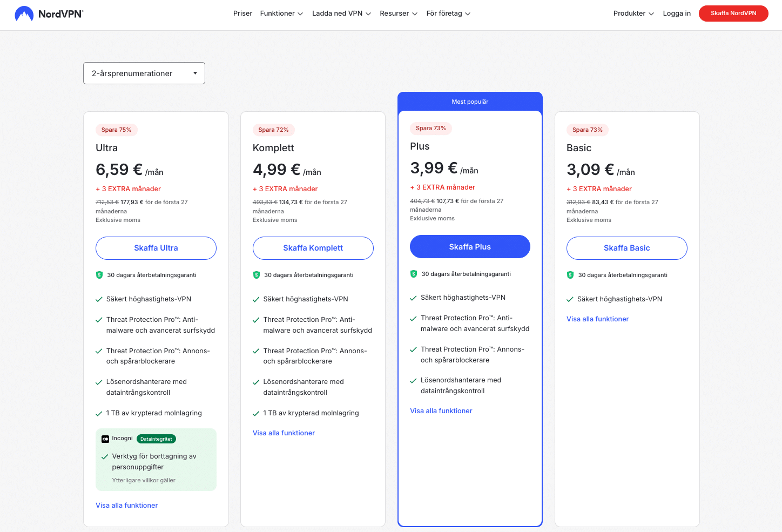Click the Spara 73% badge on Plus
This screenshot has height=532, width=782.
coord(431,128)
